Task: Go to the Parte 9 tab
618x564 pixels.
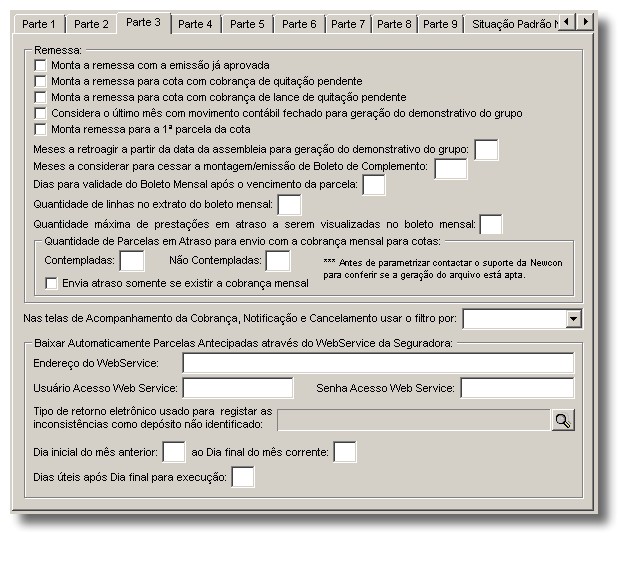Action: [x=440, y=24]
